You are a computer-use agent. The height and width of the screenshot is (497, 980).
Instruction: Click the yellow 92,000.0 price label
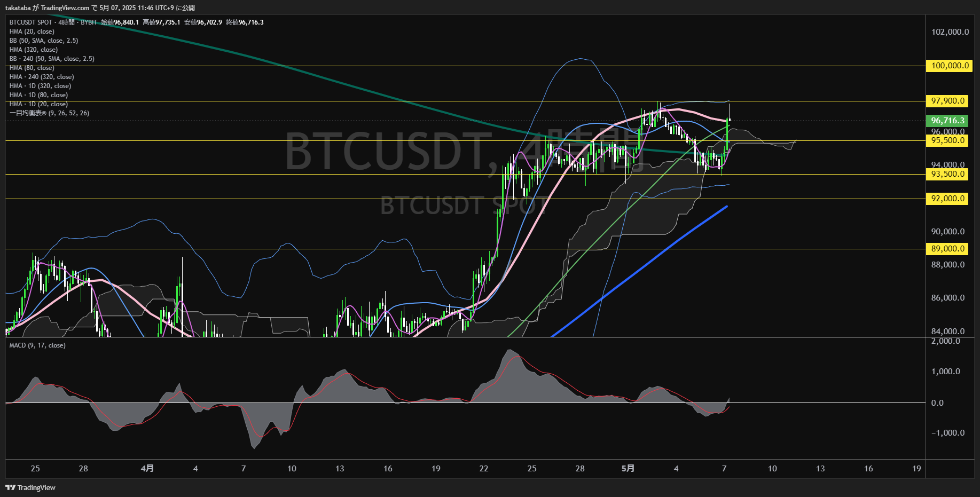pos(947,199)
